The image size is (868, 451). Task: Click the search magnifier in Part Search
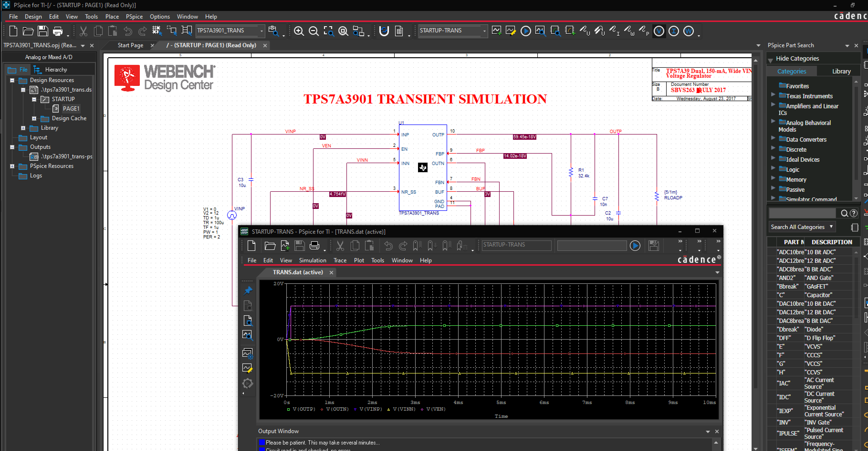pos(844,213)
